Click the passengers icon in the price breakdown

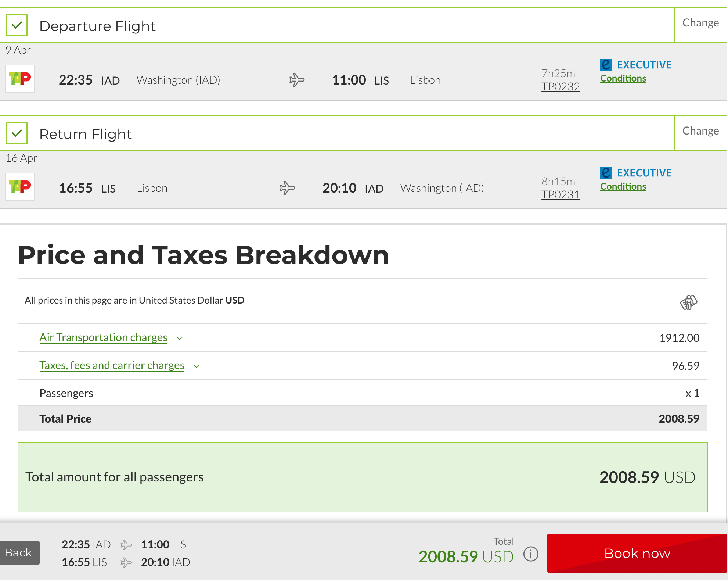point(688,302)
